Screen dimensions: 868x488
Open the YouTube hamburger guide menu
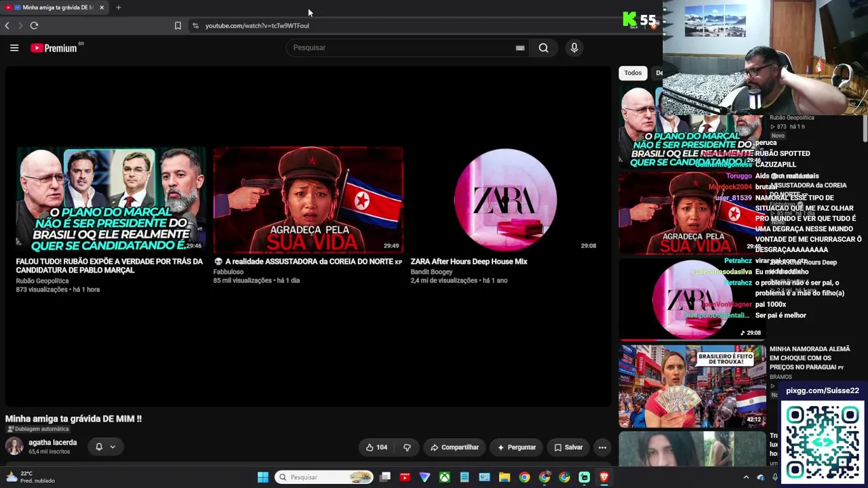(14, 47)
